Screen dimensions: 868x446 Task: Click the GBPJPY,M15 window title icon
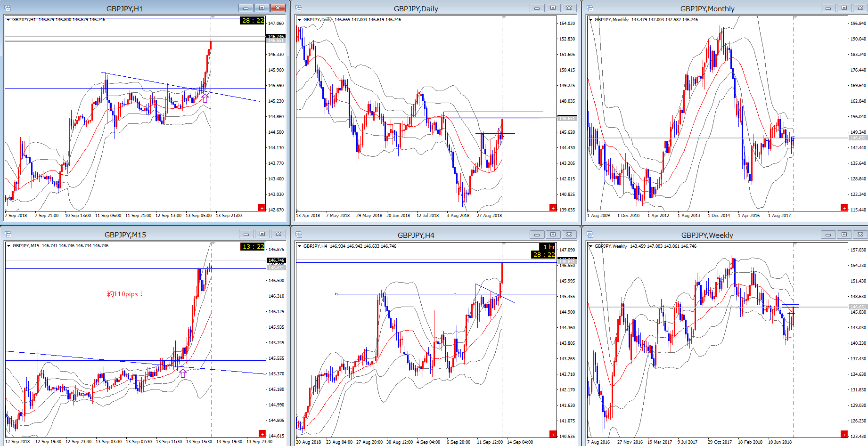[8, 234]
